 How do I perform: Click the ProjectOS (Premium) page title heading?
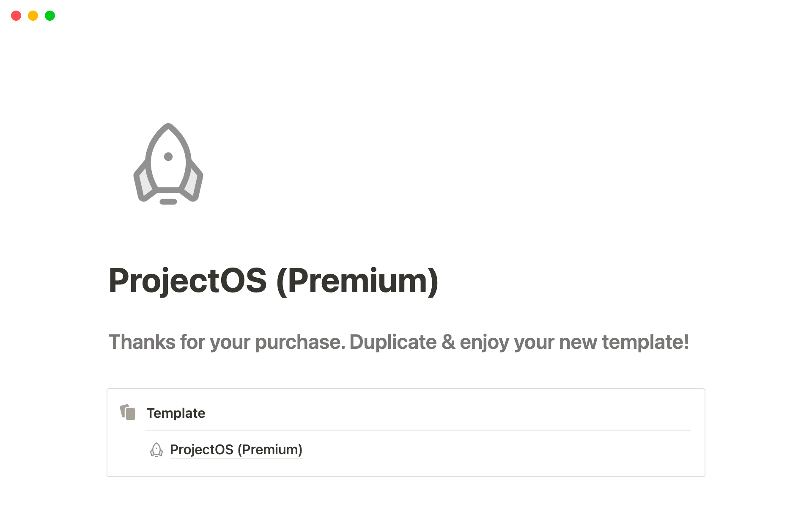click(x=273, y=281)
